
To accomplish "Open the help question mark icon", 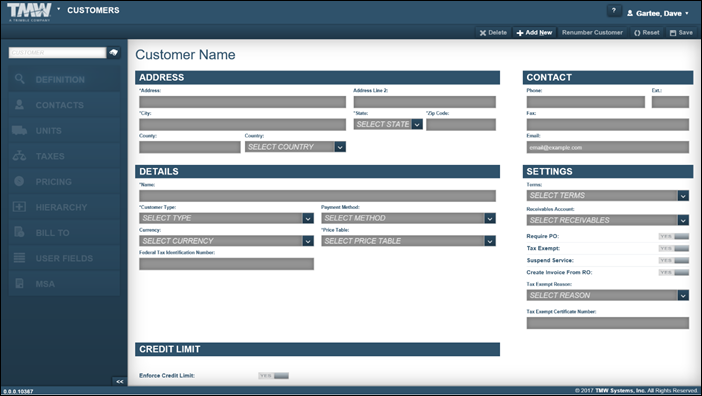I will pyautogui.click(x=614, y=11).
